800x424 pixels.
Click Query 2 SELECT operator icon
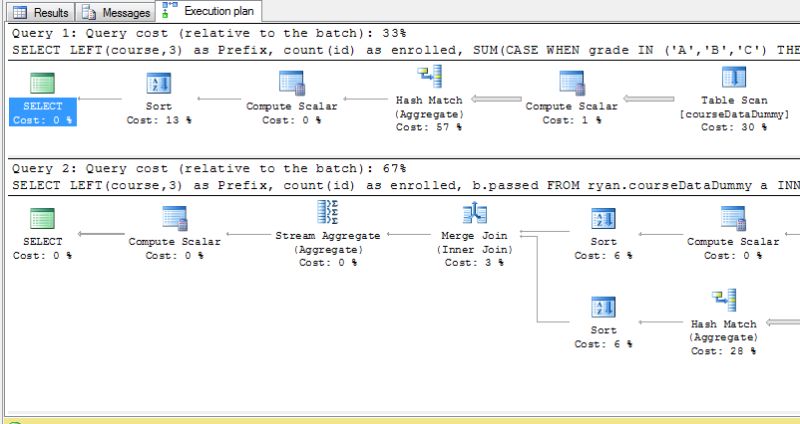pos(42,218)
